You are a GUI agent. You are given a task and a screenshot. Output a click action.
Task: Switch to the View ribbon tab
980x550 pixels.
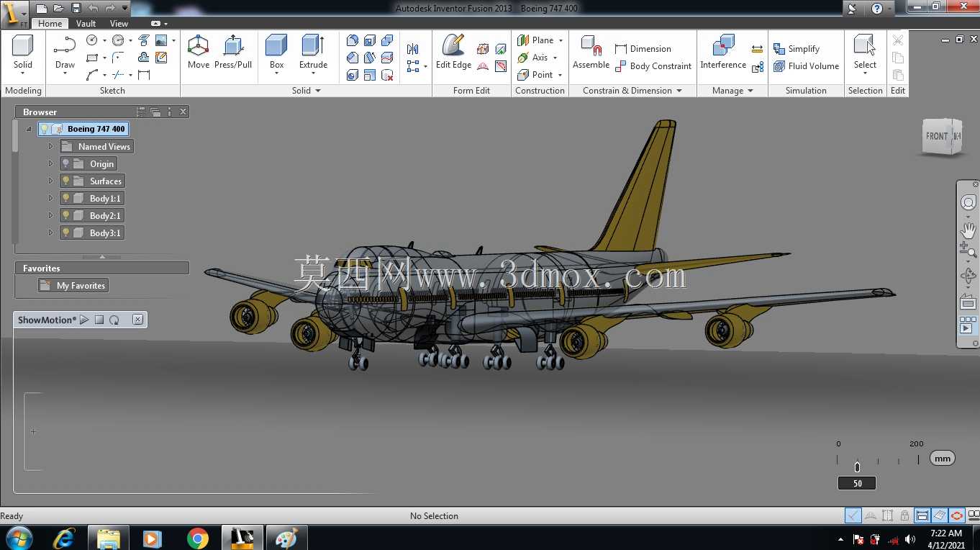click(x=119, y=24)
